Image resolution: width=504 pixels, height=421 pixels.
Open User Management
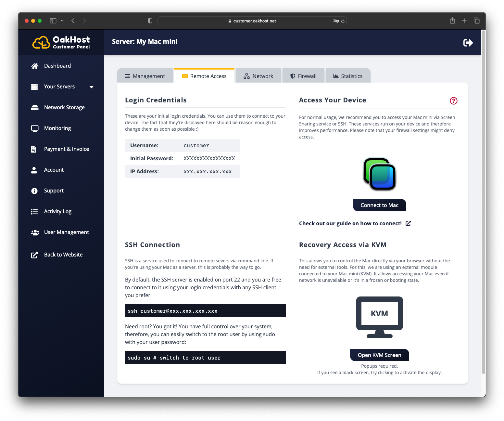tap(66, 232)
